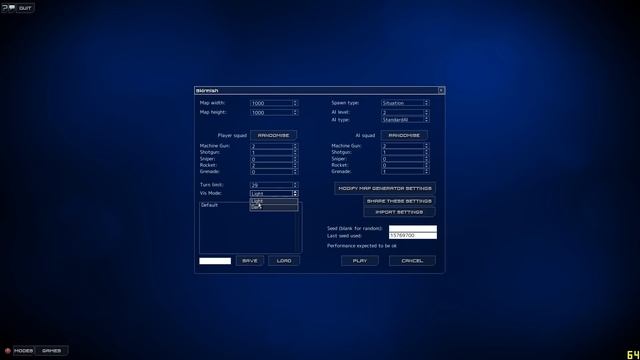Collapse the Vis Mode dropdown arrow
Screen dimensions: 640x360
tap(296, 193)
